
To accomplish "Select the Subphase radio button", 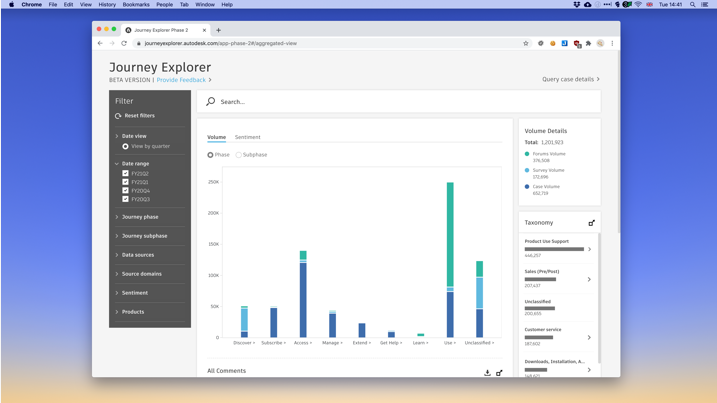I will [239, 155].
